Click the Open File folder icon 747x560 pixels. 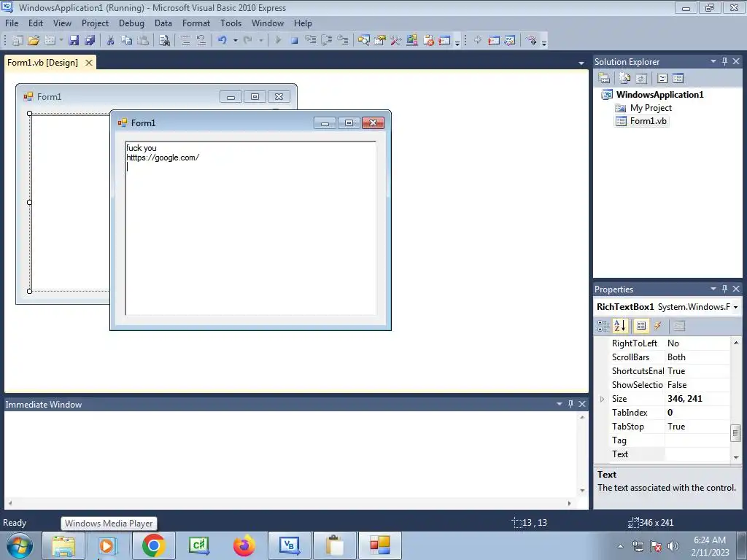34,41
